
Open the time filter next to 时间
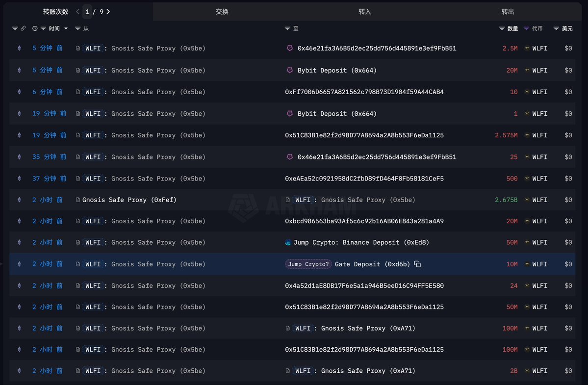click(43, 28)
